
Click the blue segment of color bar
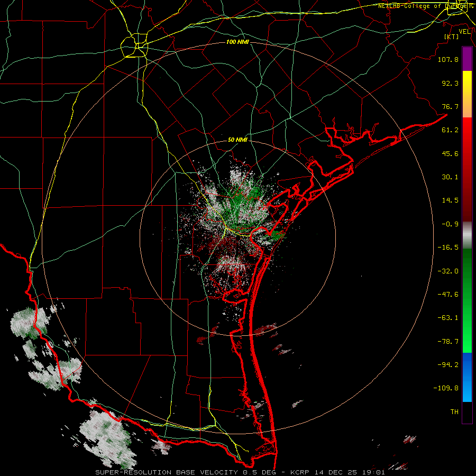467,377
